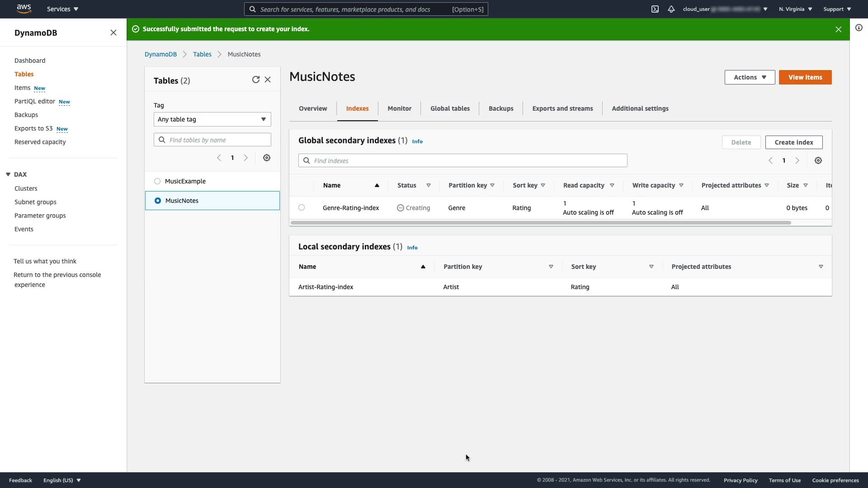Expand the Actions dropdown menu

click(750, 77)
